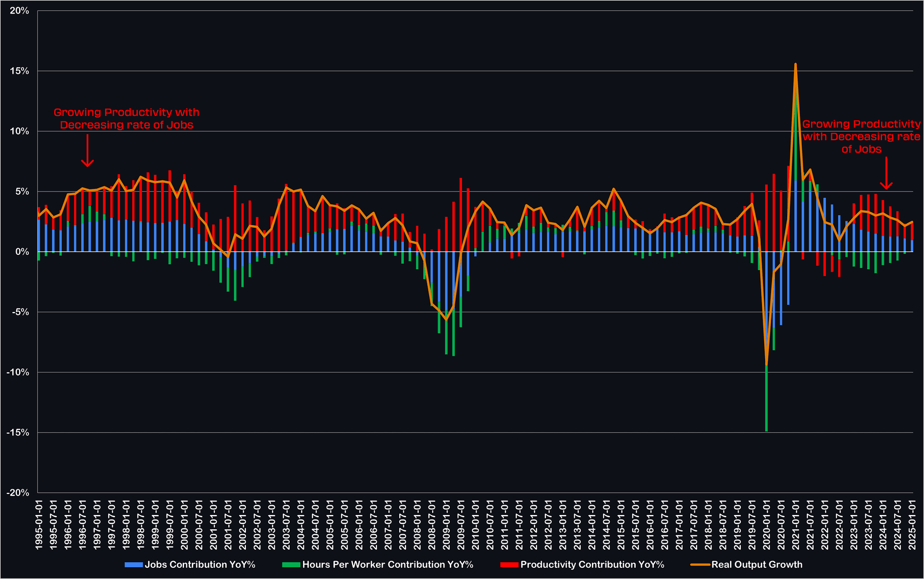Click the bottom of the tallest negative green bar
The height and width of the screenshot is (579, 924).
(766, 430)
